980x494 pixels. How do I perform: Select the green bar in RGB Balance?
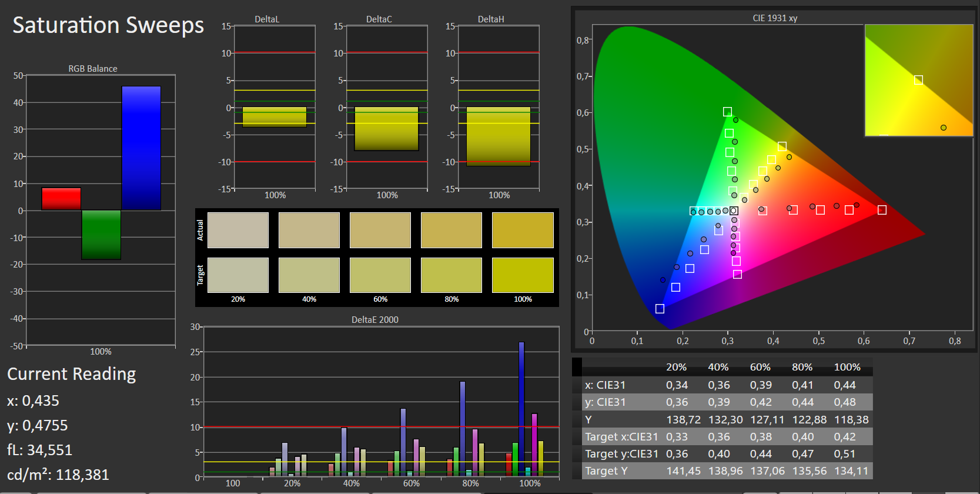coord(101,235)
